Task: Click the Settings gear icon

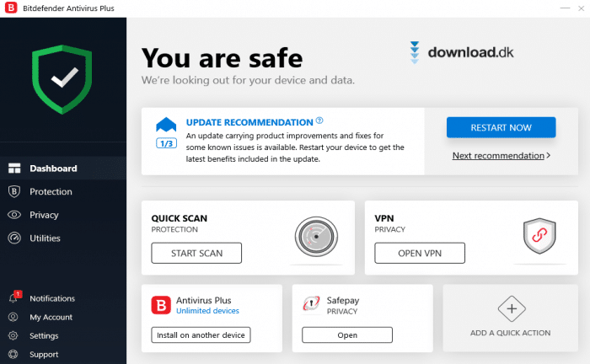Action: 13,335
